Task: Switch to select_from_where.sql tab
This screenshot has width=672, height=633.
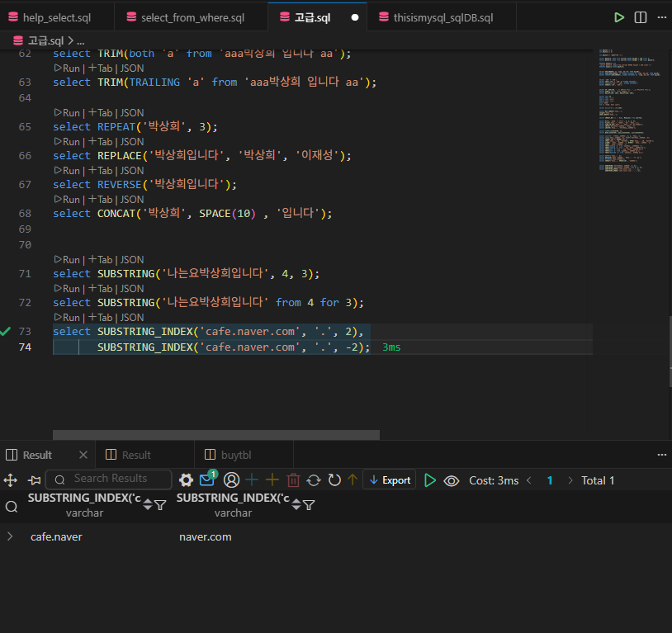Action: click(x=192, y=17)
